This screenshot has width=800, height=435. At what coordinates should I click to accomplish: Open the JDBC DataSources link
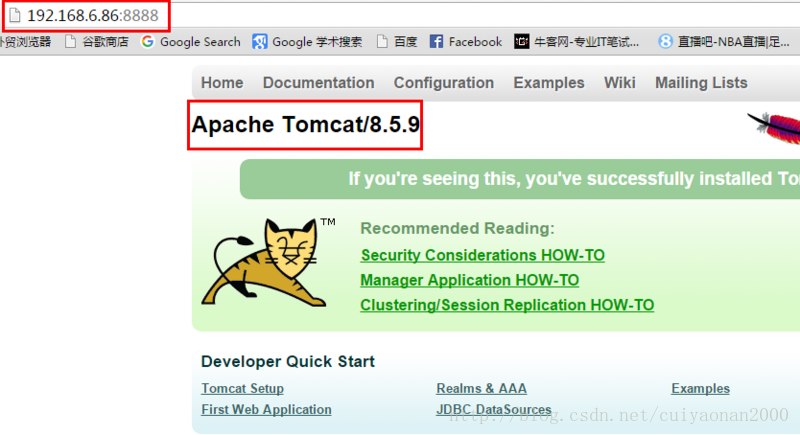pyautogui.click(x=494, y=410)
